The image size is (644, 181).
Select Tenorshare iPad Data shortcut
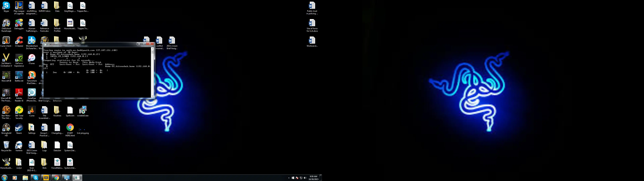(32, 78)
